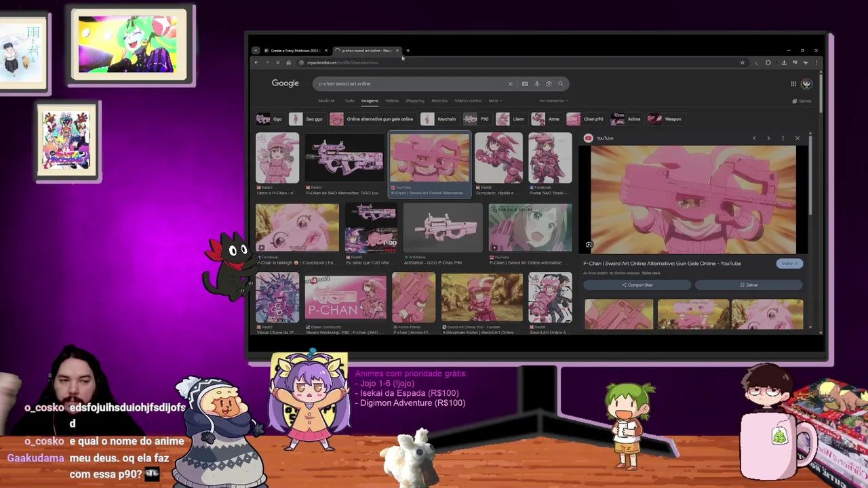Open the Vídeos results tab
This screenshot has width=868, height=488.
pos(392,101)
